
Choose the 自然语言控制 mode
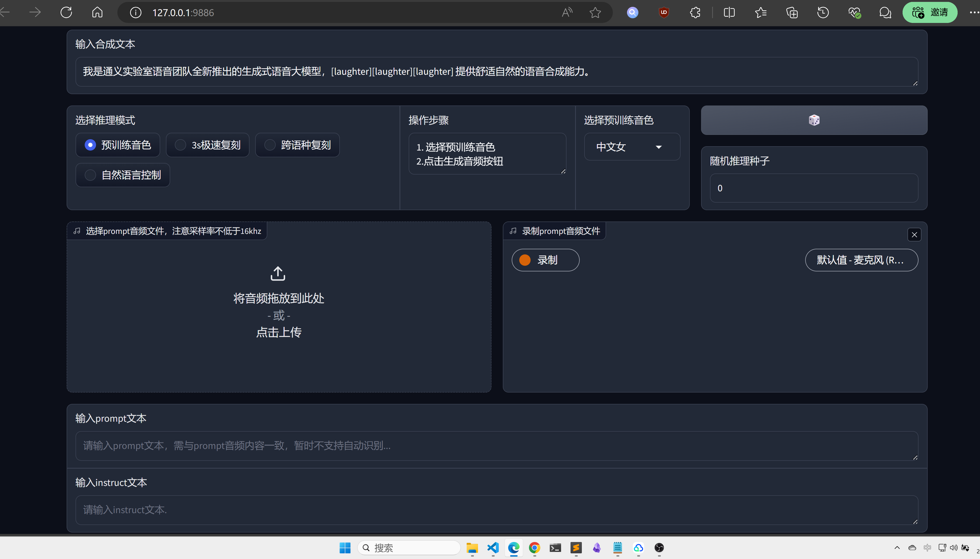point(123,175)
